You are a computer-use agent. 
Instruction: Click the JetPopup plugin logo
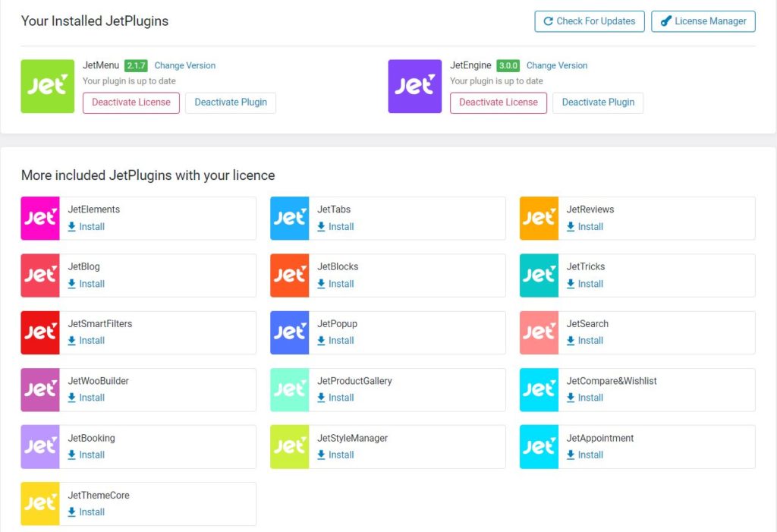[289, 332]
